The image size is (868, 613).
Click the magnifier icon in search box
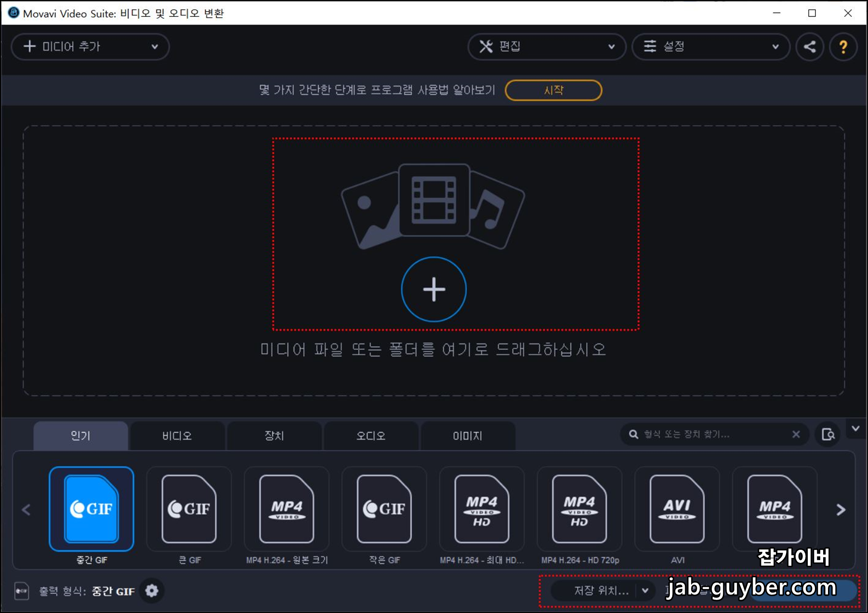(634, 435)
